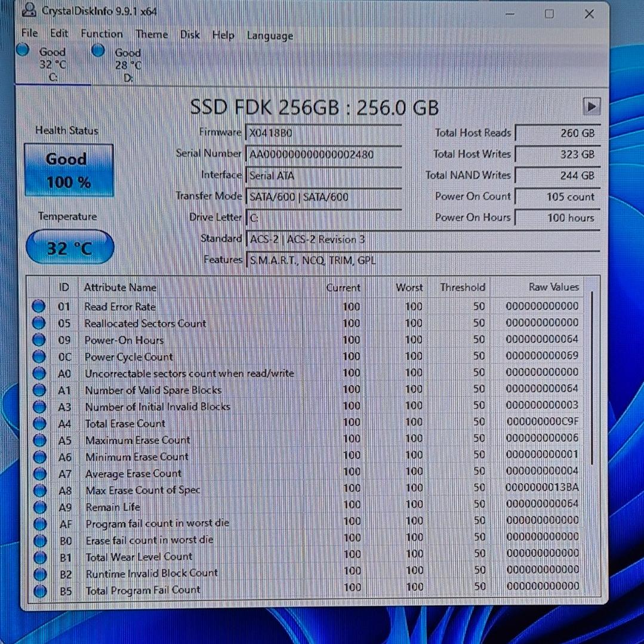Click status icon of Read Error Rate row
This screenshot has width=644, height=644.
click(39, 306)
